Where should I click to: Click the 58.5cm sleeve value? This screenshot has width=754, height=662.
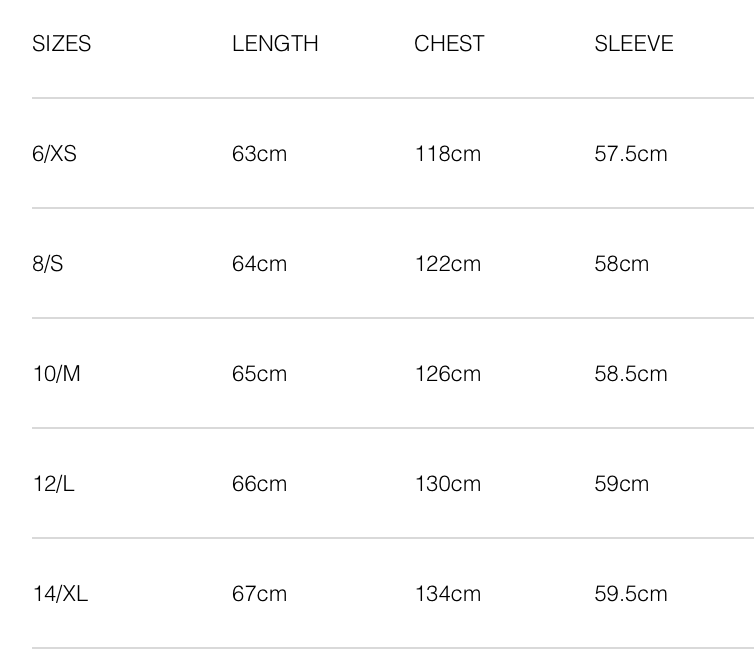631,374
